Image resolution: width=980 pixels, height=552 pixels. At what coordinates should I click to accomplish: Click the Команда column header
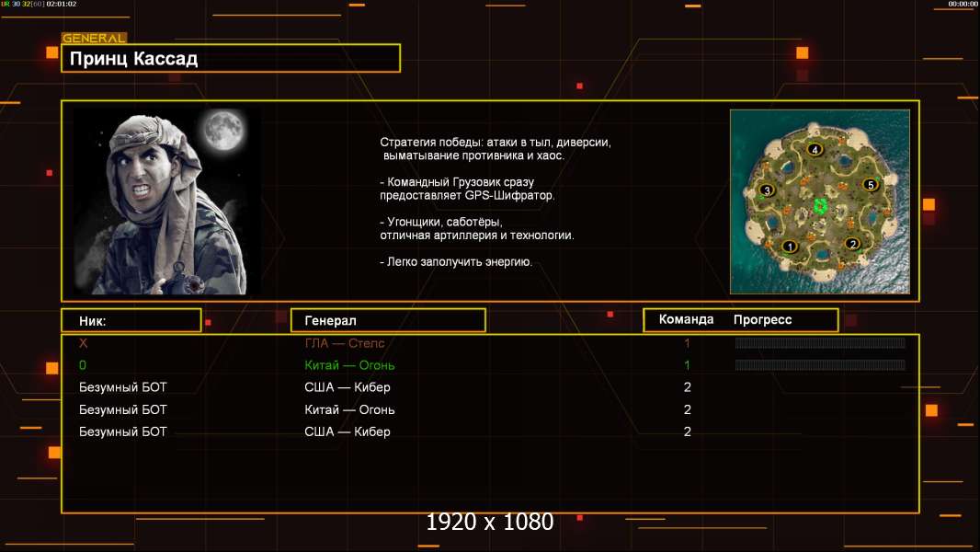[x=686, y=319]
